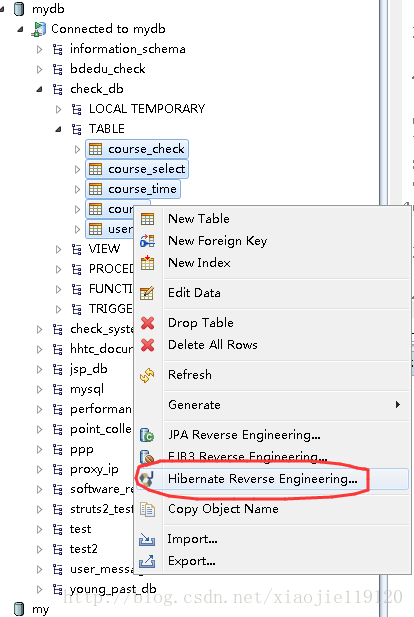Click the TABLE folder icon
This screenshot has width=414, height=617.
pos(77,129)
